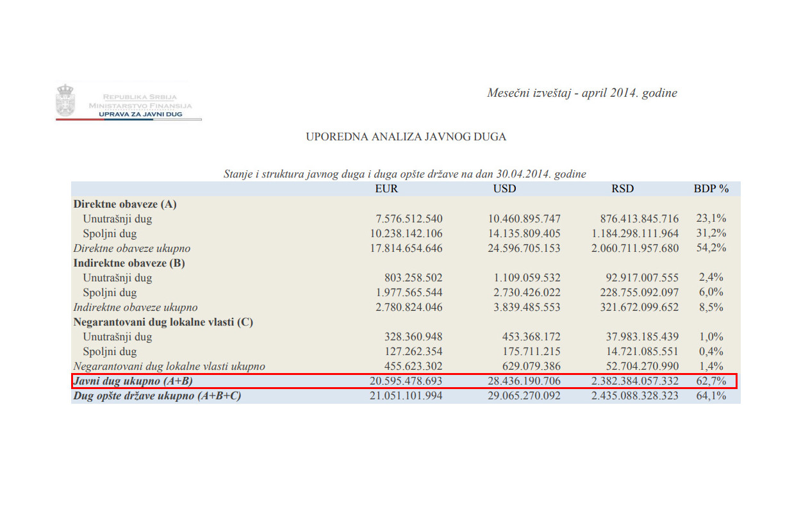Click the 'UPRAVA ZA JAVNI DUG' logo text
Viewport: 801px width, 532px height.
(x=140, y=115)
